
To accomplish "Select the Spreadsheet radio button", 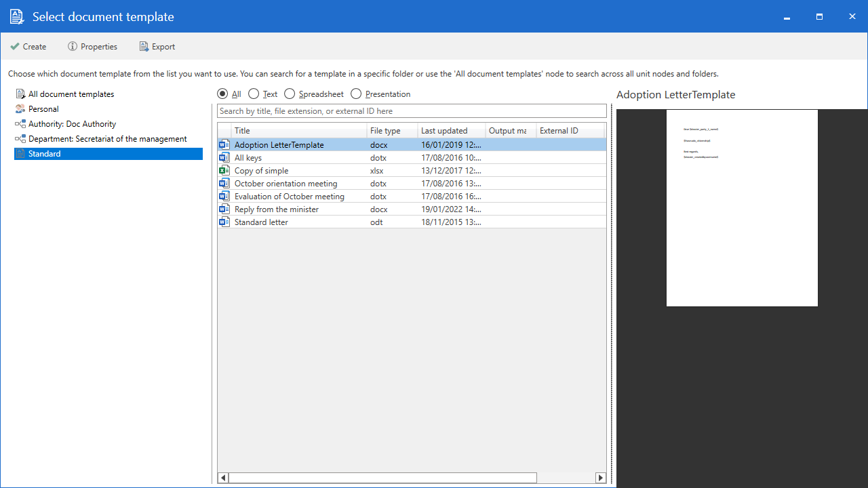I will click(x=290, y=94).
